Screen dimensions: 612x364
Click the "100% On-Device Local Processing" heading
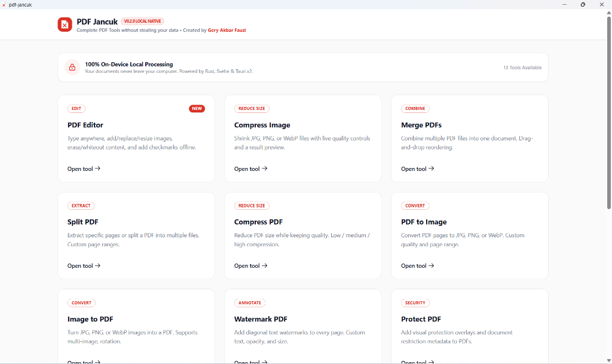129,65
